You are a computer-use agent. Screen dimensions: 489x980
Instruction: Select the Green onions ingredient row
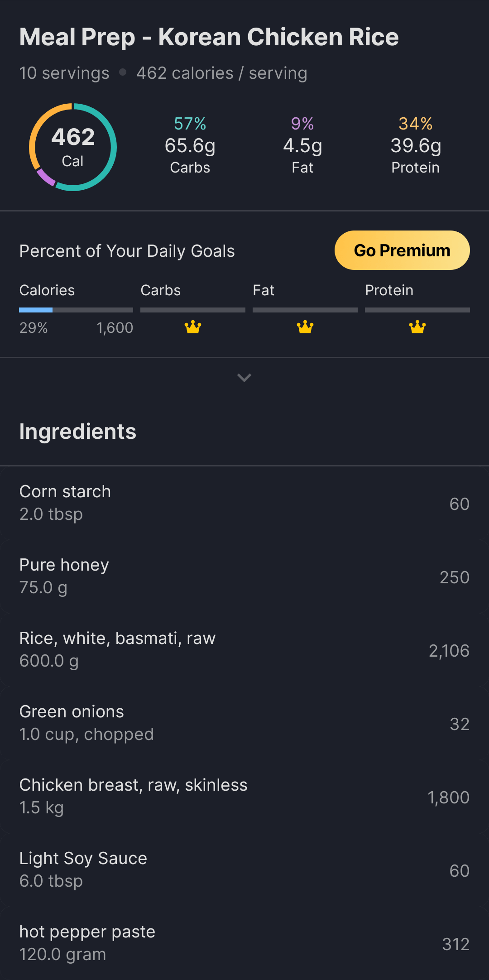click(244, 723)
